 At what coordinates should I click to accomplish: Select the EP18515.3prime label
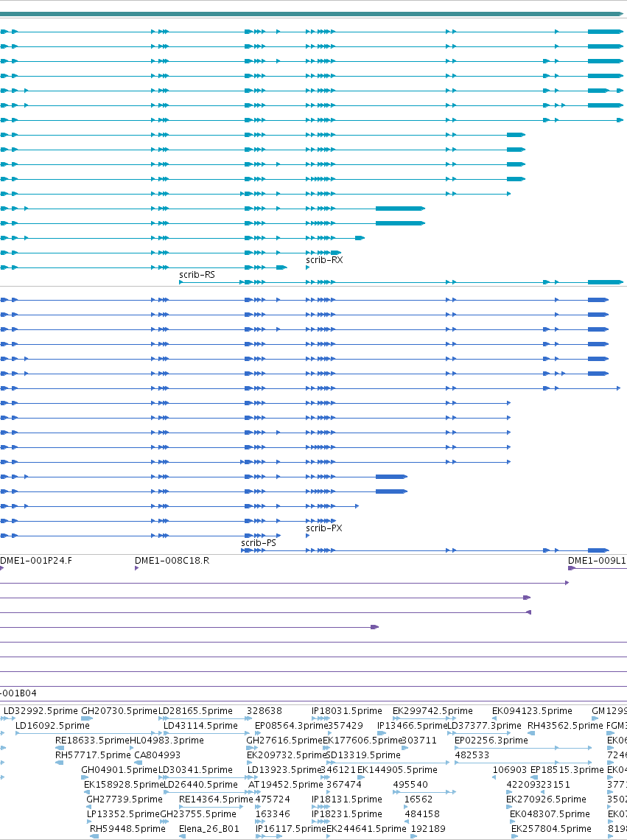(x=567, y=770)
